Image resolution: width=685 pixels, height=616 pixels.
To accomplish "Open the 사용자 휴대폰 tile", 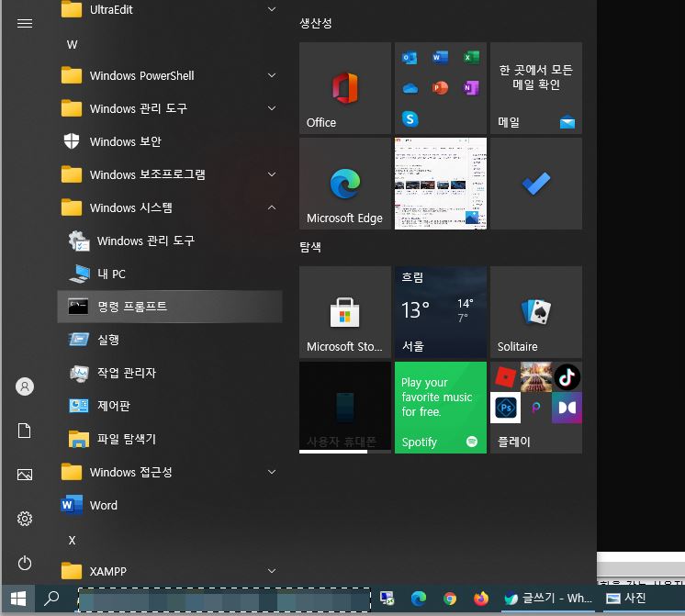I will (344, 408).
